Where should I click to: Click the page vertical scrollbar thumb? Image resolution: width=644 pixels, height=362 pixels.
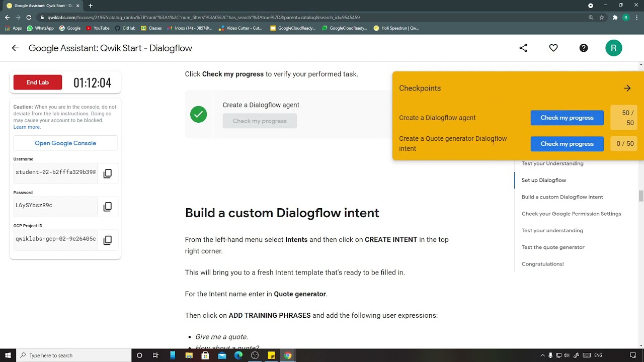(641, 196)
